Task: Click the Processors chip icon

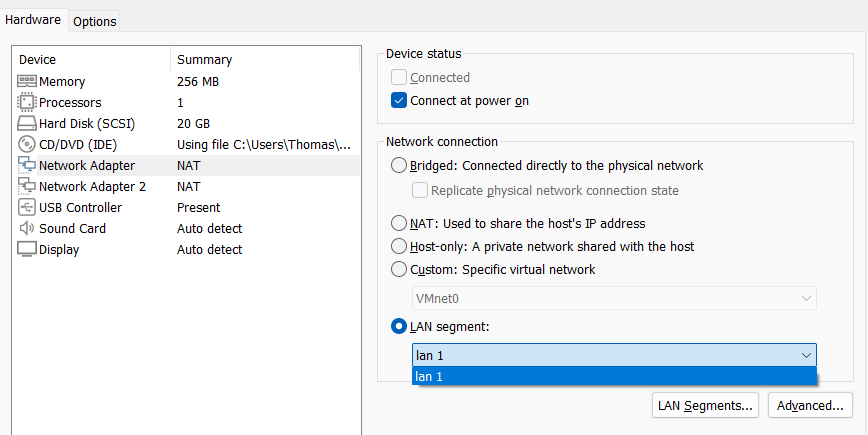Action: (27, 102)
